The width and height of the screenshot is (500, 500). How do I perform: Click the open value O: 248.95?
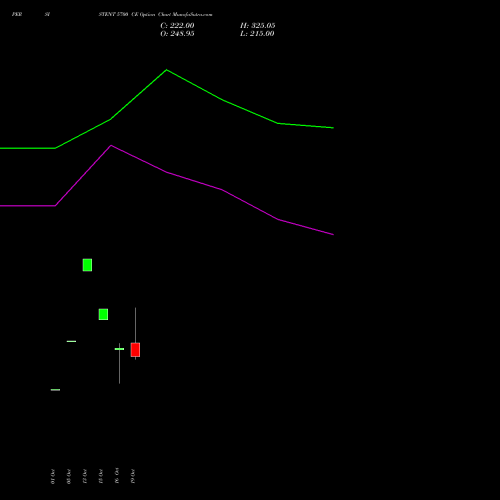coord(177,34)
